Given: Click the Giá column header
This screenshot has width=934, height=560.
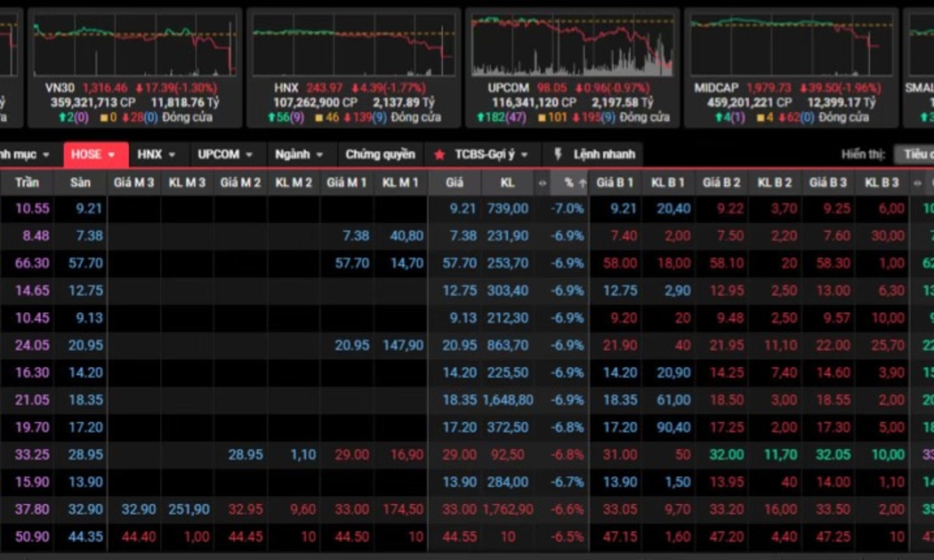Looking at the screenshot, I should click(455, 183).
